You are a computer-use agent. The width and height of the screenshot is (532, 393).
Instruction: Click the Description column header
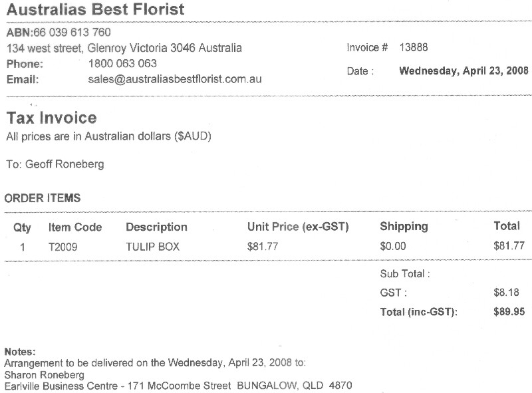tap(156, 227)
